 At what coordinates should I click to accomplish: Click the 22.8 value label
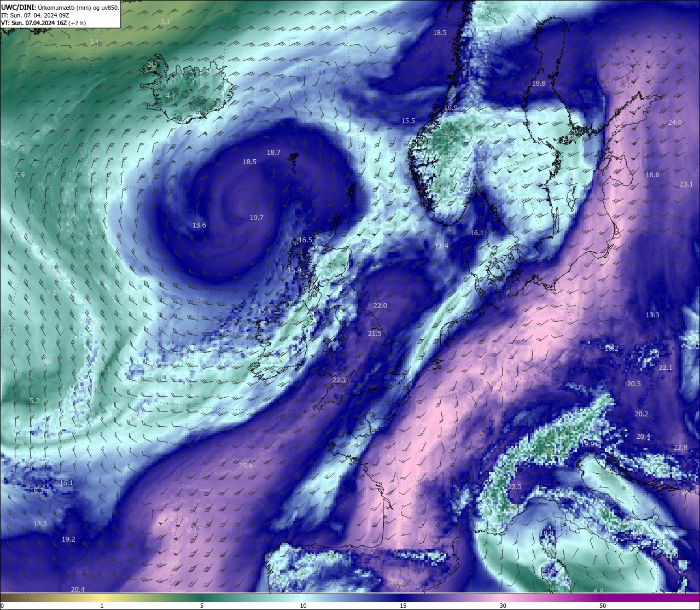pyautogui.click(x=680, y=448)
